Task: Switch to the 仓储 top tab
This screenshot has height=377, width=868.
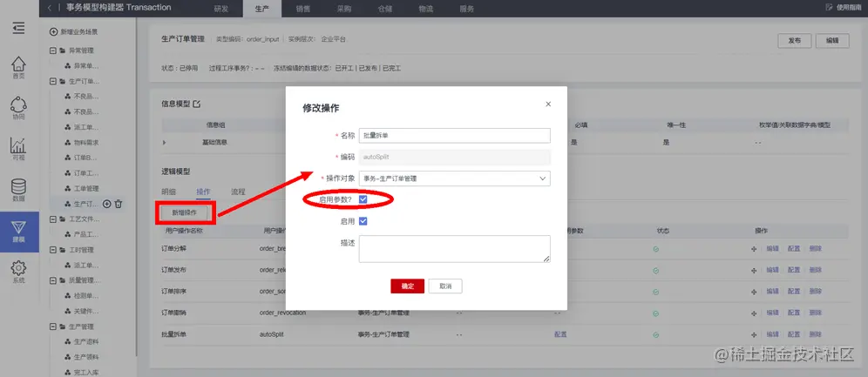Action: tap(384, 9)
